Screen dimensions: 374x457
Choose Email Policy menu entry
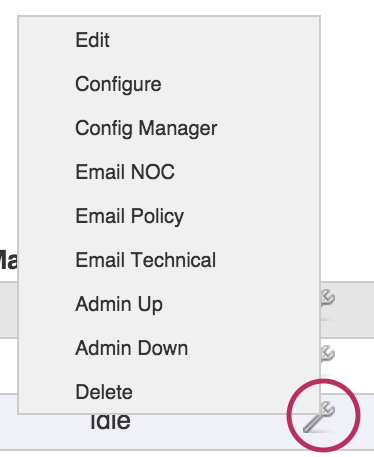[x=130, y=216]
